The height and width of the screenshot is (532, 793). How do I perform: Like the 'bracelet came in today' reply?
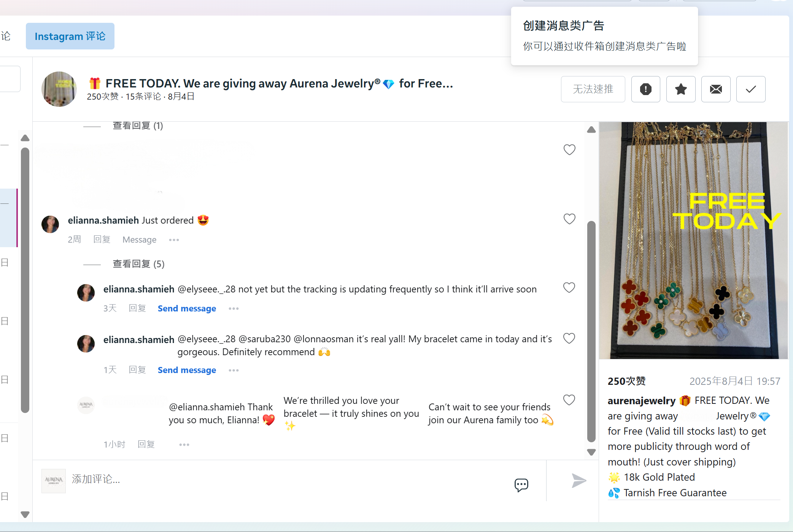569,338
